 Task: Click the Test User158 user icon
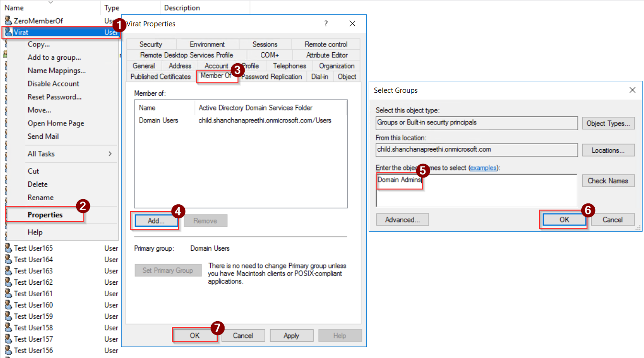point(9,327)
